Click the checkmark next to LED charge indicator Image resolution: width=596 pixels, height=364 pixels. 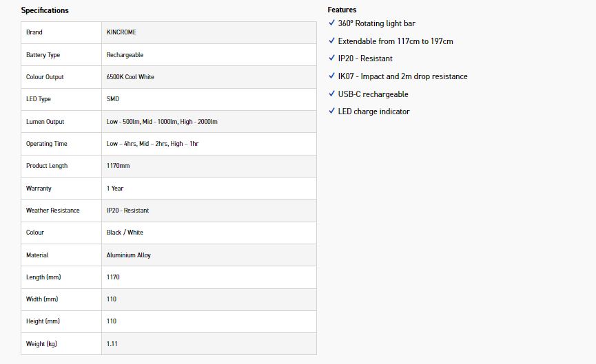(332, 111)
